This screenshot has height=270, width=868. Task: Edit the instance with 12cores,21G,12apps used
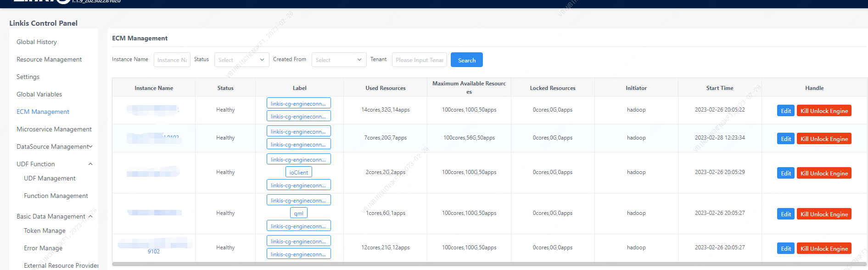(785, 248)
